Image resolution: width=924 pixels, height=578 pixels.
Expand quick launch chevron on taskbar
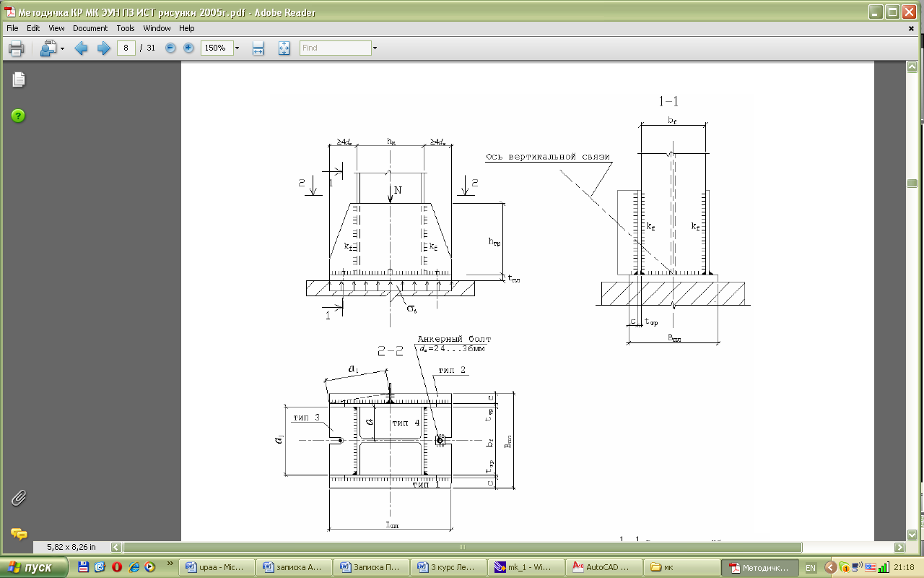click(x=171, y=563)
